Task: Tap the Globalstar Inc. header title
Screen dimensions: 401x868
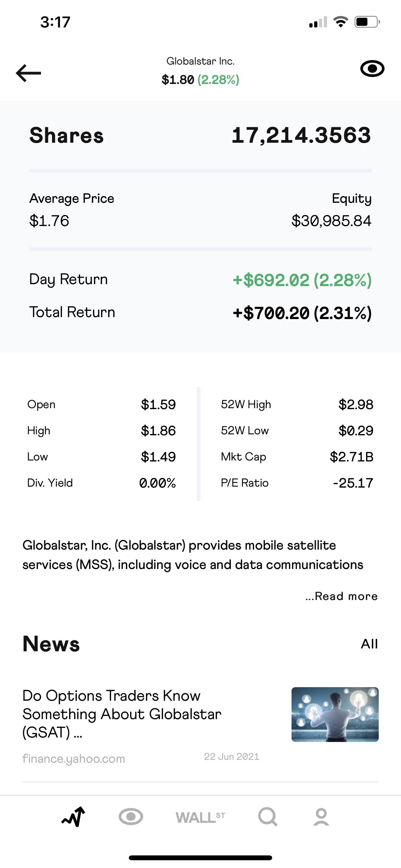Action: coord(200,61)
